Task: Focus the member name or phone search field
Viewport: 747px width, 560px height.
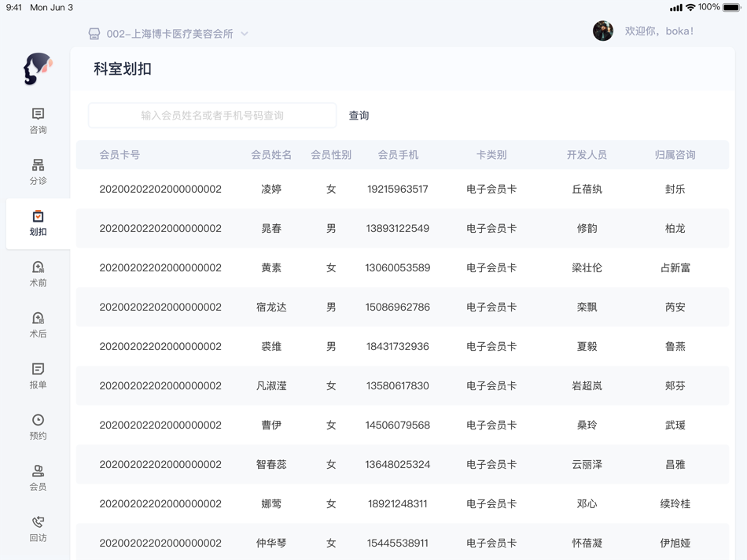Action: tap(212, 116)
